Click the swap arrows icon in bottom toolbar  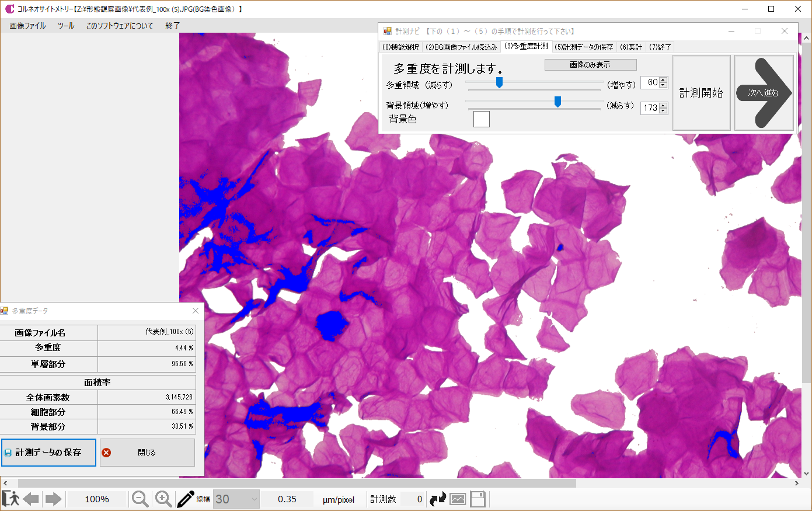437,499
